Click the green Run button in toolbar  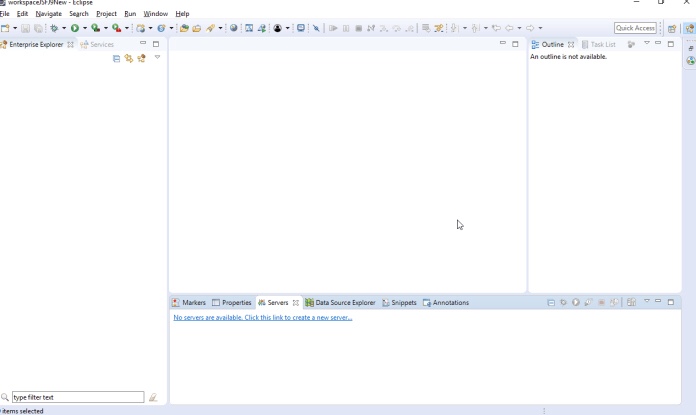click(74, 28)
